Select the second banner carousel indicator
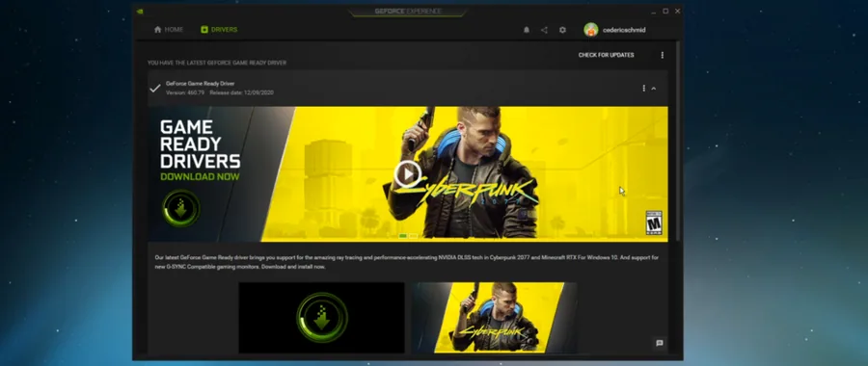Image resolution: width=868 pixels, height=366 pixels. click(x=413, y=236)
